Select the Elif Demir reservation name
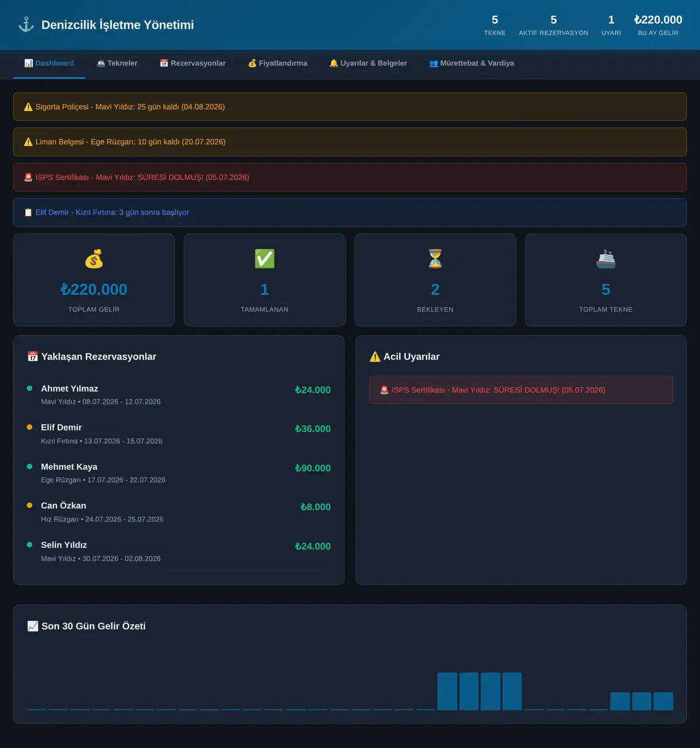Screen dimensions: 700x748 point(61,428)
